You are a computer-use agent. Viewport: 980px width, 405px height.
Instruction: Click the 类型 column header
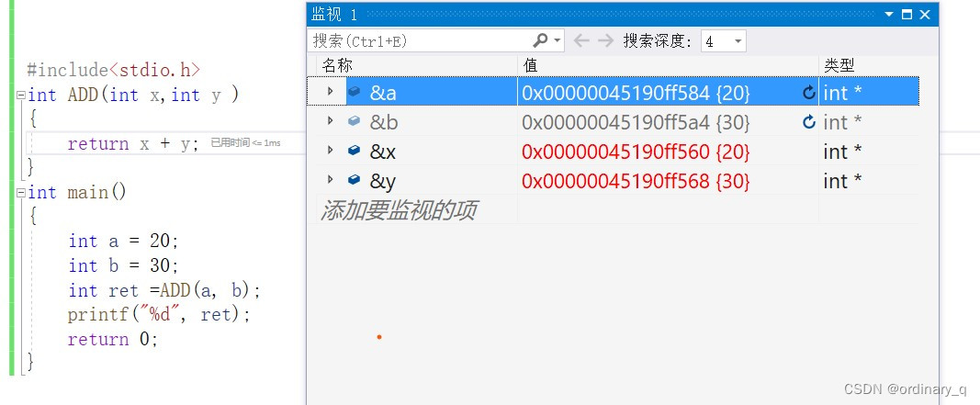(870, 65)
